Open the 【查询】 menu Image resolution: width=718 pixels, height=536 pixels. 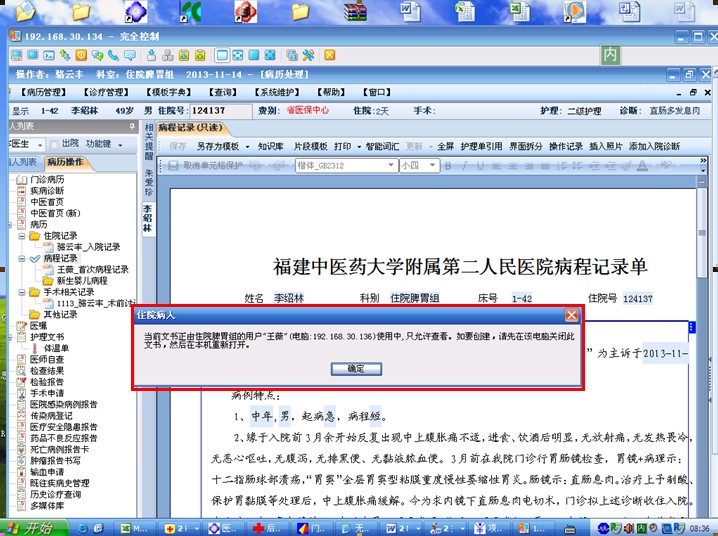pyautogui.click(x=223, y=92)
